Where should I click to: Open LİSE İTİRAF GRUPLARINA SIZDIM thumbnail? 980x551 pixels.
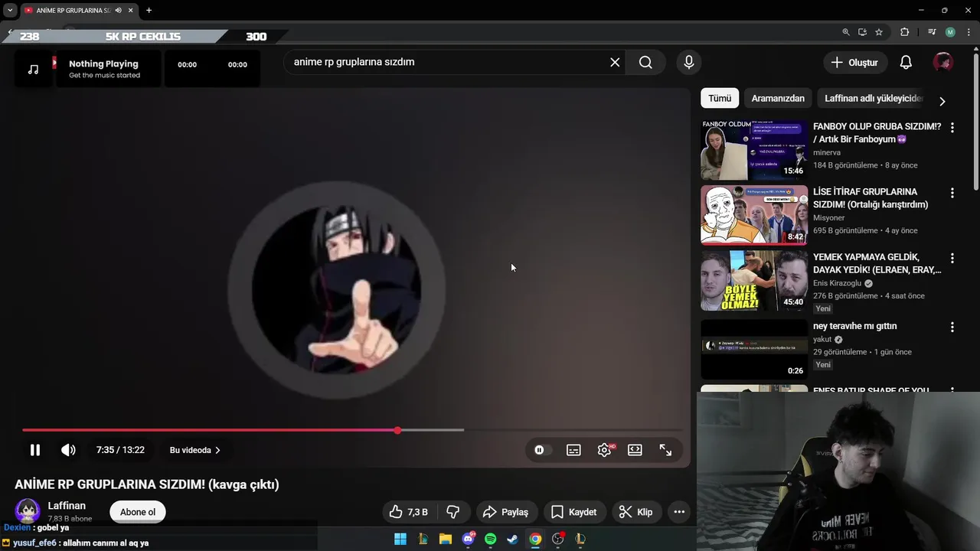point(754,215)
